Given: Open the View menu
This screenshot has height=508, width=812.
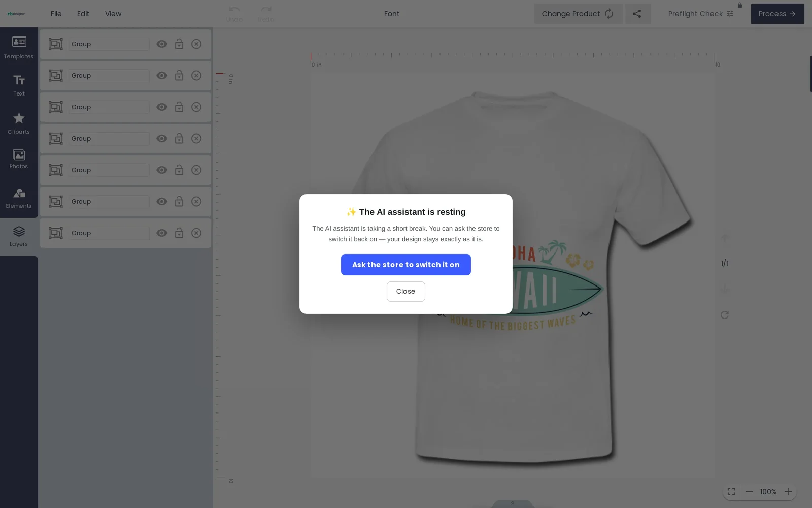Looking at the screenshot, I should 113,14.
